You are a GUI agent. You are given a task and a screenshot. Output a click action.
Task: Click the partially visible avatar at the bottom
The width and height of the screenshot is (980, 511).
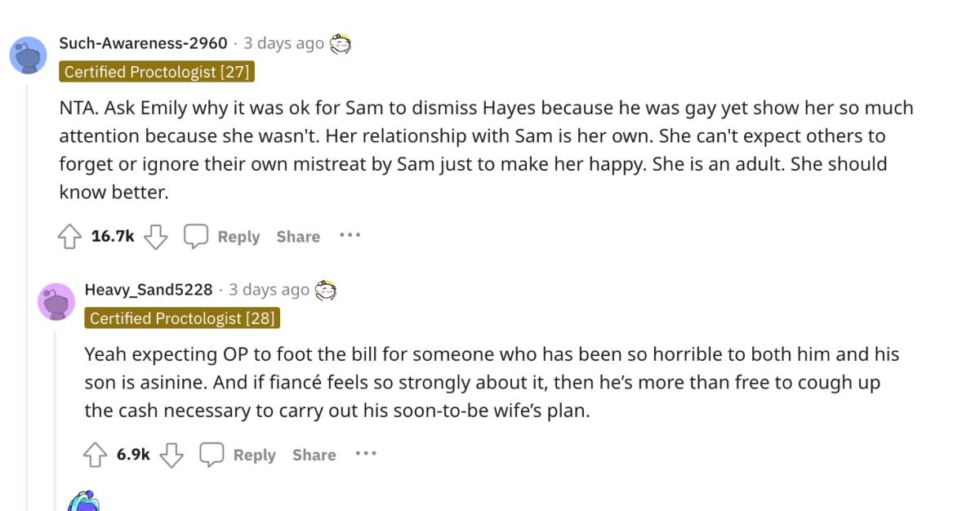coord(86,504)
